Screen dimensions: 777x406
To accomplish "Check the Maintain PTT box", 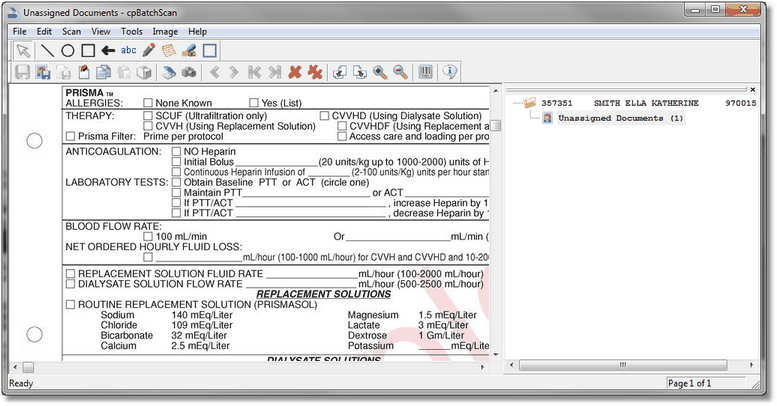I will pos(176,192).
